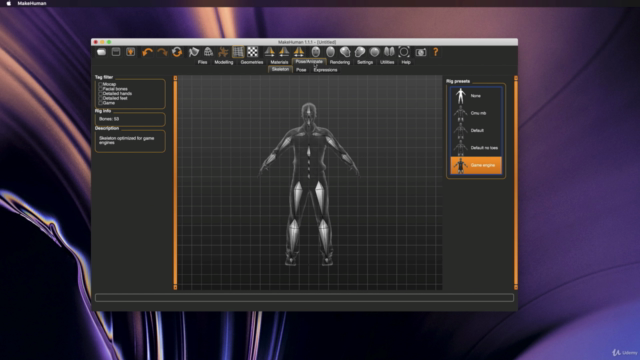The height and width of the screenshot is (360, 640).
Task: Click the left orange vertical scrollbar
Action: point(176,182)
